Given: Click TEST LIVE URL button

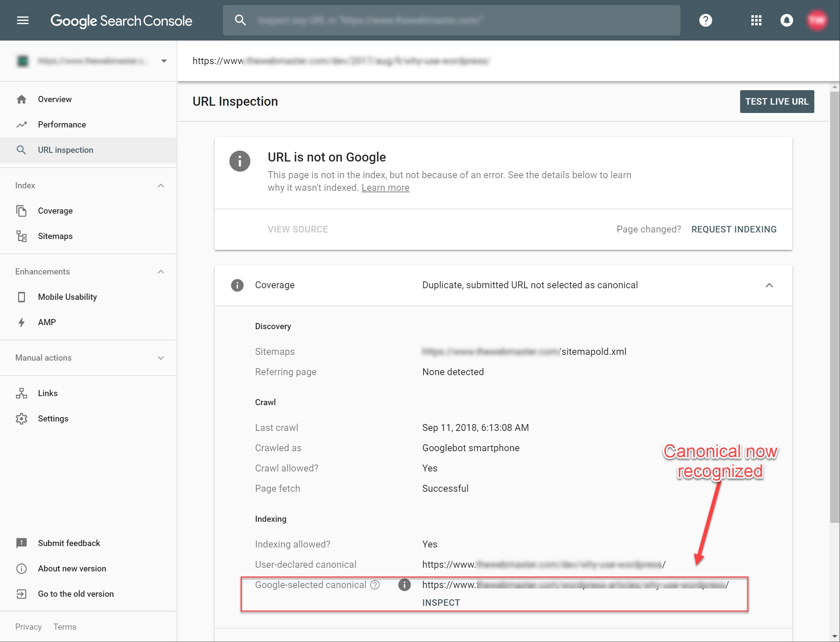Looking at the screenshot, I should (x=777, y=101).
